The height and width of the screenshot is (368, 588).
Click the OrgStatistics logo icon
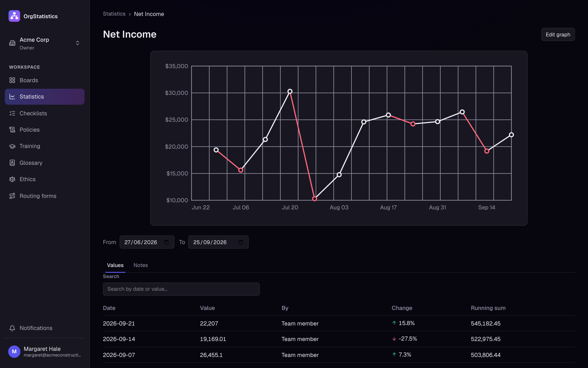14,16
